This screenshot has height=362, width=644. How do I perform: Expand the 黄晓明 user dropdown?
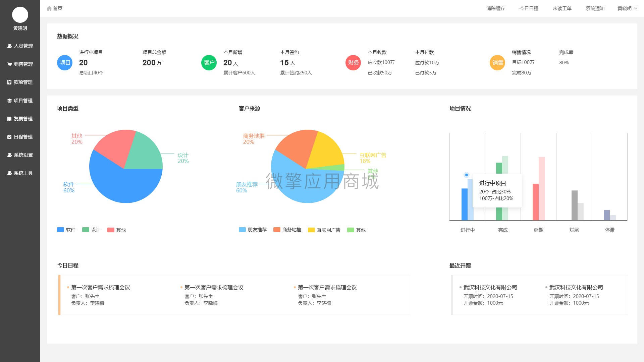(626, 8)
